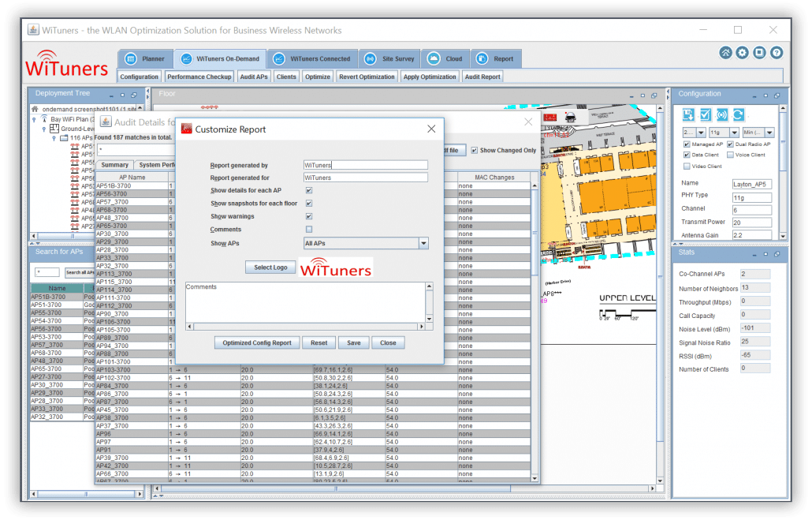Enable the Comments checkbox
This screenshot has width=812, height=520.
pos(309,229)
